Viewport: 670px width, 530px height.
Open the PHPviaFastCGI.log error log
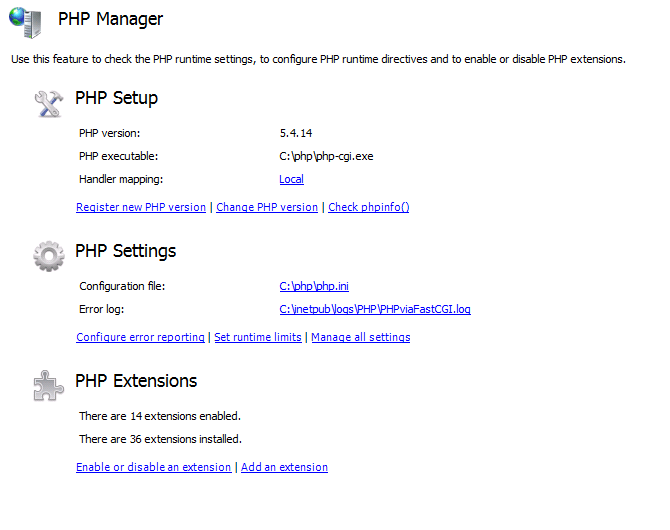375,309
